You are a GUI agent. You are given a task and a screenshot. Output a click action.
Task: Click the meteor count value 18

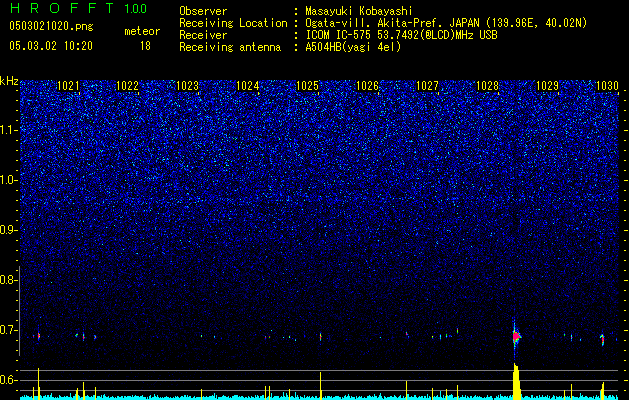pos(145,46)
